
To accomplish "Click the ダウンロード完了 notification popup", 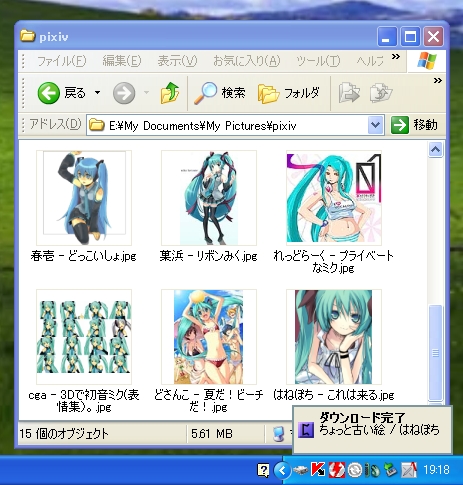I will point(372,429).
